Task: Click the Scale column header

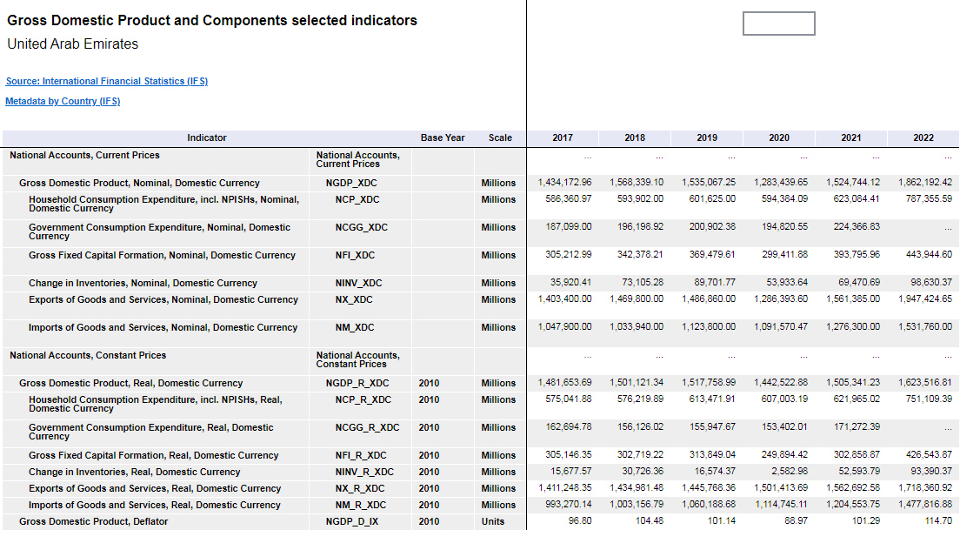Action: click(500, 137)
